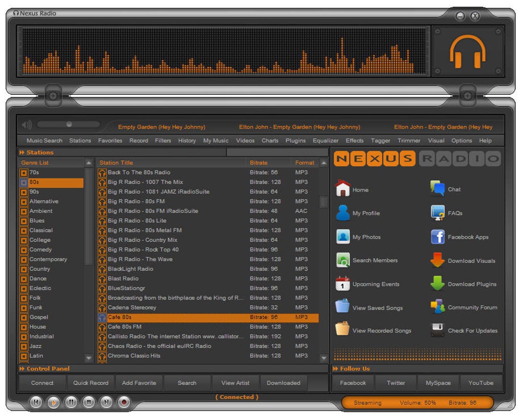Click the Previous track button
This screenshot has width=523, height=420.
coord(36,402)
